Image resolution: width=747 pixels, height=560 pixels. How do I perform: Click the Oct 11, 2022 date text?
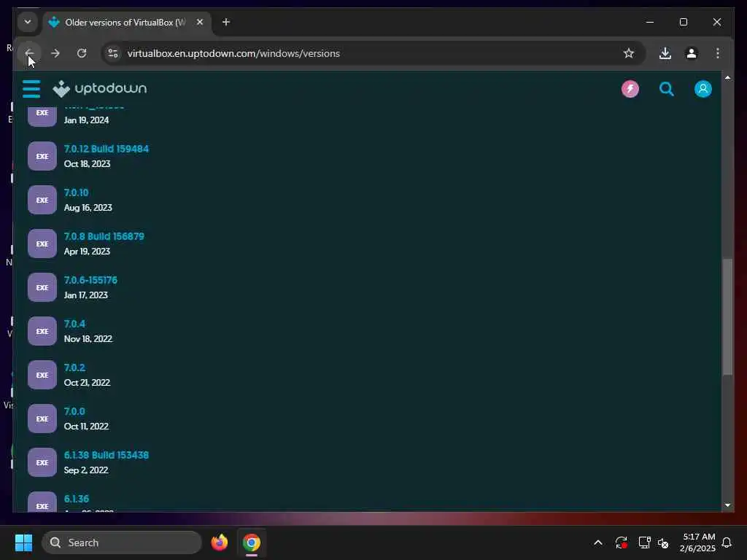point(86,427)
